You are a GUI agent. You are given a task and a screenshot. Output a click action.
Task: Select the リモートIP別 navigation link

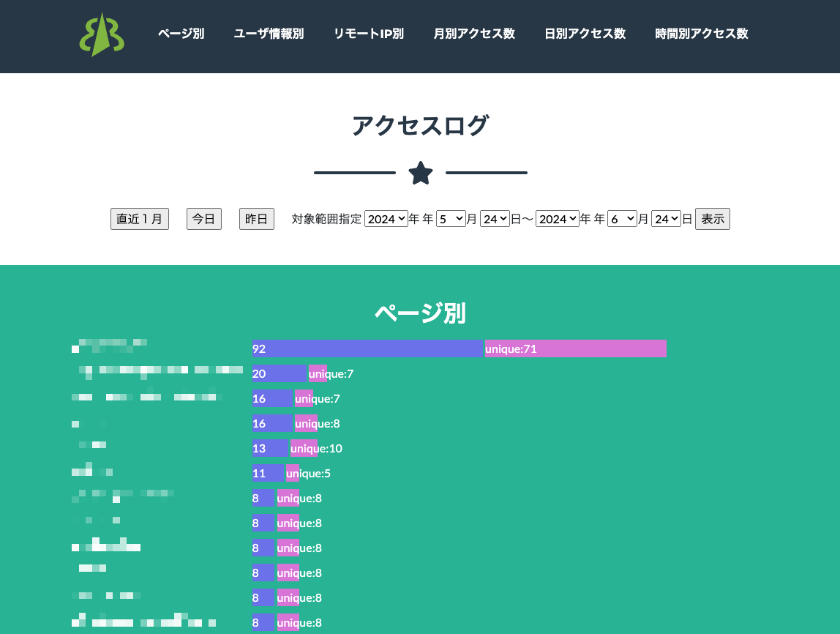[x=369, y=34]
